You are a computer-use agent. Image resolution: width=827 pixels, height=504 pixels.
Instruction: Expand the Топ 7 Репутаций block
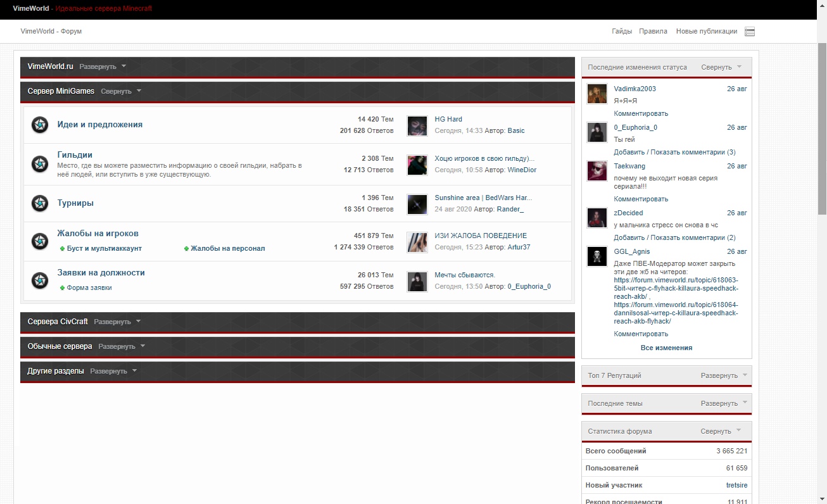click(x=724, y=375)
